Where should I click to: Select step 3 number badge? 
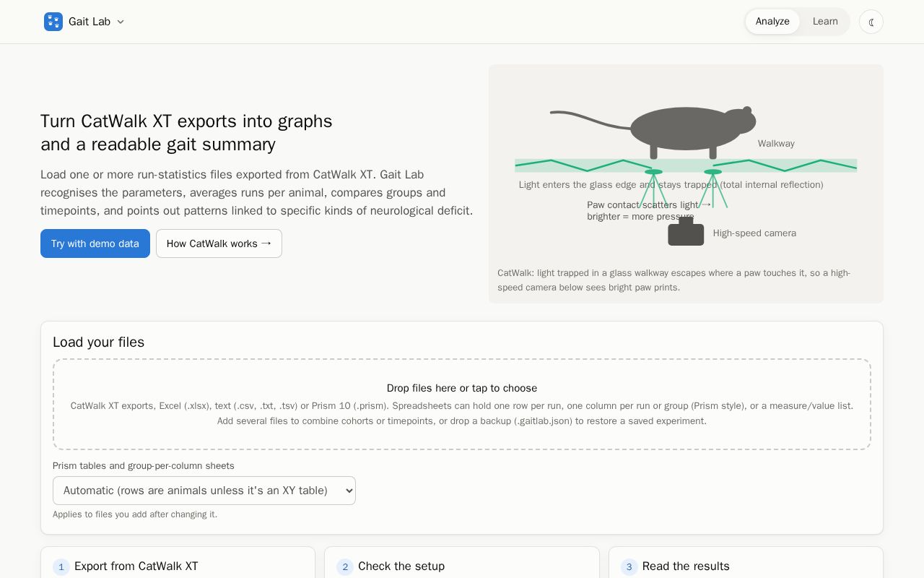[629, 567]
